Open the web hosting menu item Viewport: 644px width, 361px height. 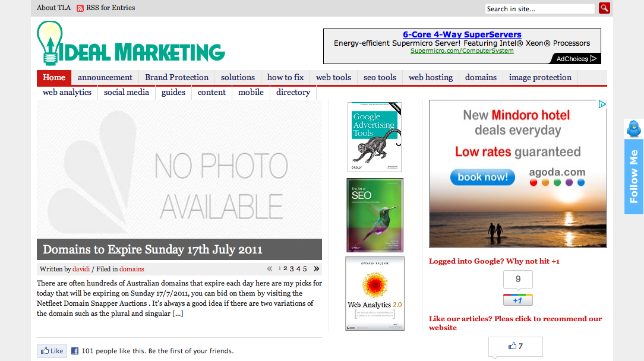[x=431, y=77]
